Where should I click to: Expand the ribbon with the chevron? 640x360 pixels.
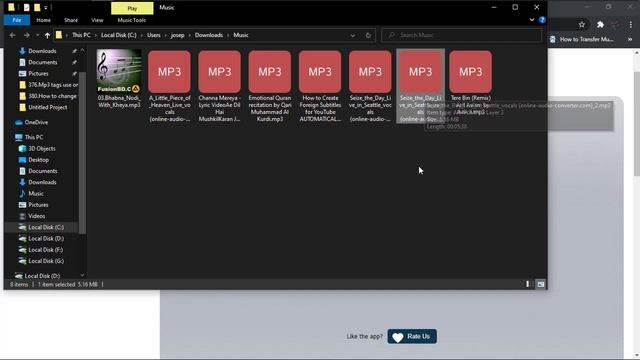pyautogui.click(x=531, y=20)
